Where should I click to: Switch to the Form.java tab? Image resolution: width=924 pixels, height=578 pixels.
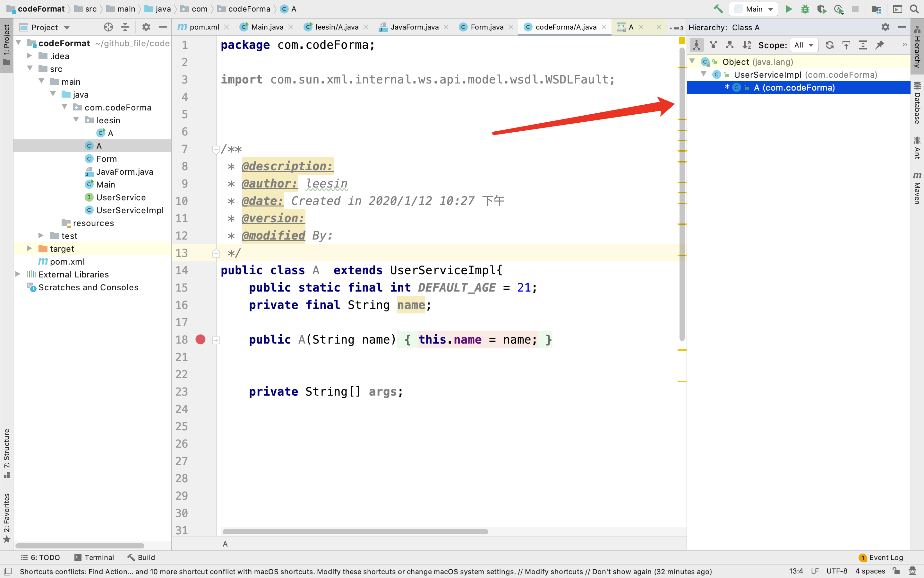[x=487, y=27]
